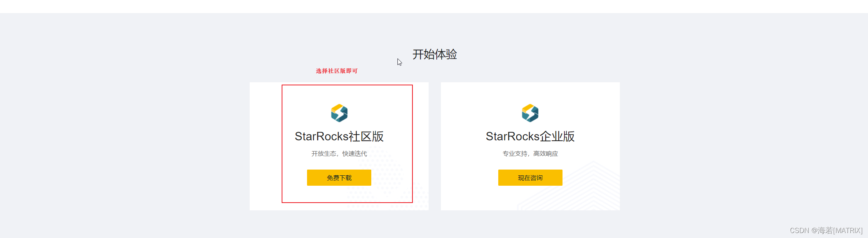This screenshot has width=868, height=238.
Task: Click the gray page background below the cards
Action: (434, 224)
